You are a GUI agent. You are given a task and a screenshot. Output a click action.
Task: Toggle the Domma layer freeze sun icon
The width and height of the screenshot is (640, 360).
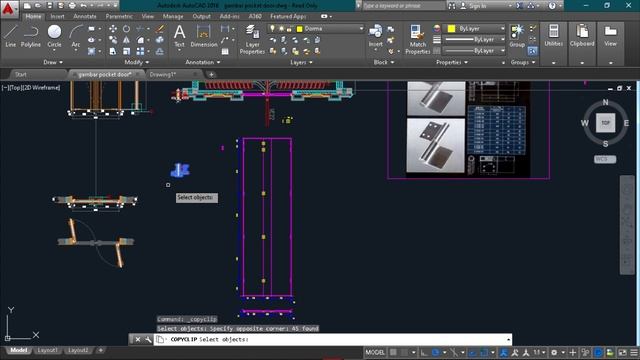(281, 29)
